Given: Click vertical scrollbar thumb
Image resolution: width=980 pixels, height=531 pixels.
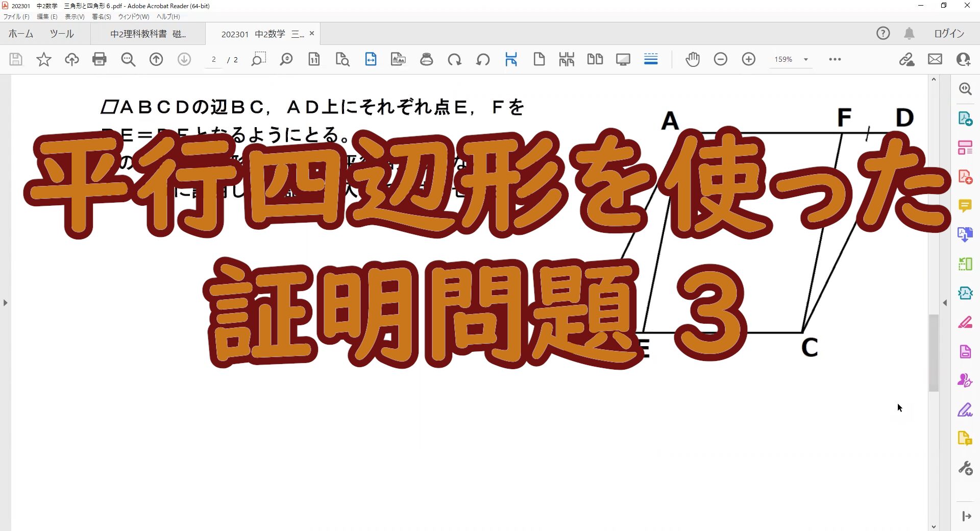Looking at the screenshot, I should pos(934,353).
